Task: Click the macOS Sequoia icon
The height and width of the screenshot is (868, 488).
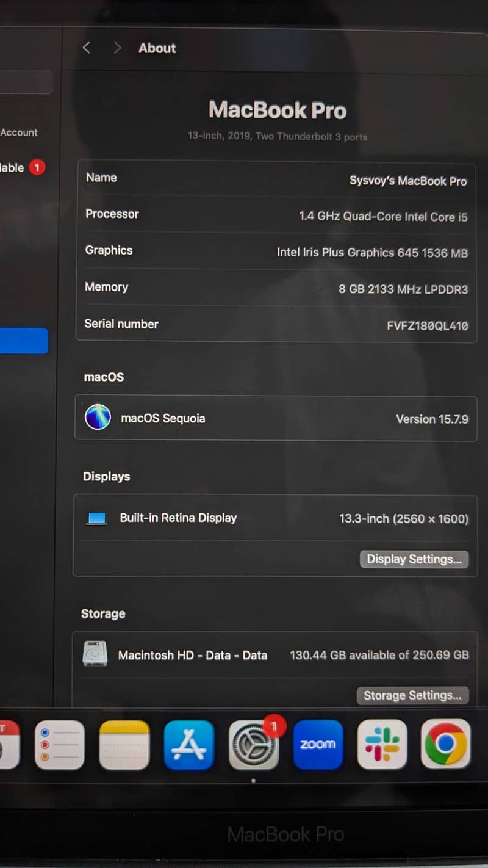Action: point(98,418)
